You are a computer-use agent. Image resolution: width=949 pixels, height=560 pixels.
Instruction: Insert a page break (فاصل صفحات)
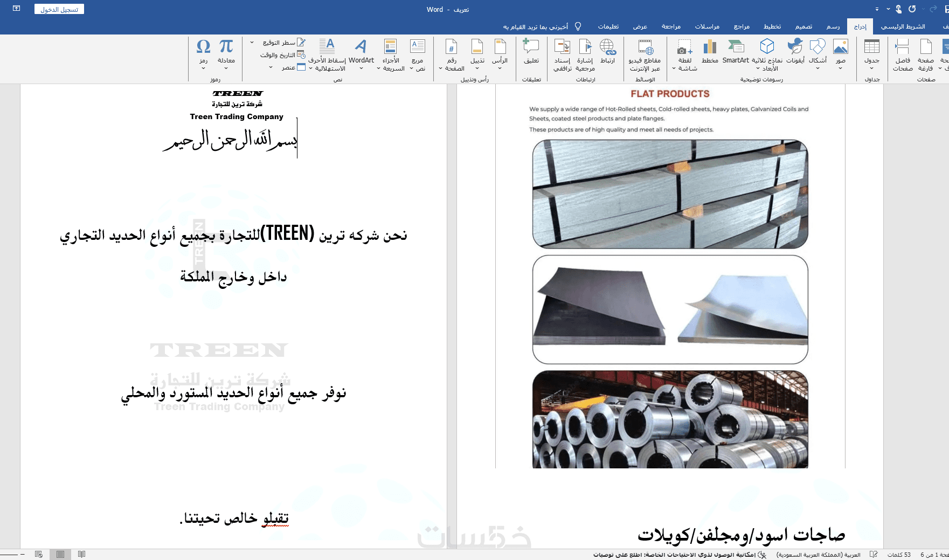[x=903, y=54]
